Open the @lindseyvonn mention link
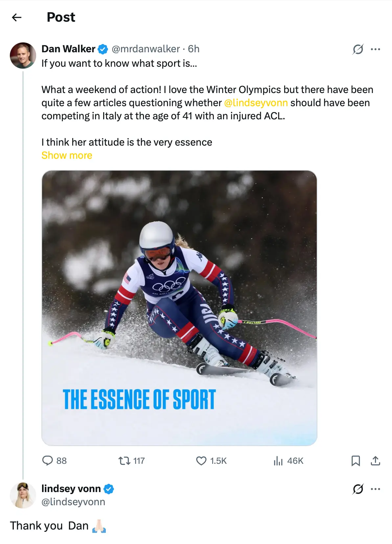 pyautogui.click(x=256, y=103)
